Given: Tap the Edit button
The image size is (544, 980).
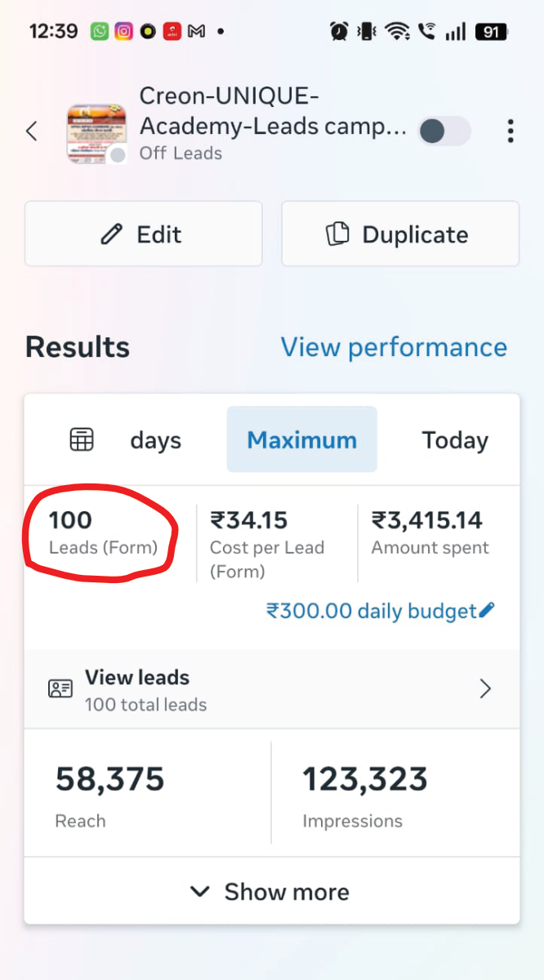Looking at the screenshot, I should [143, 234].
